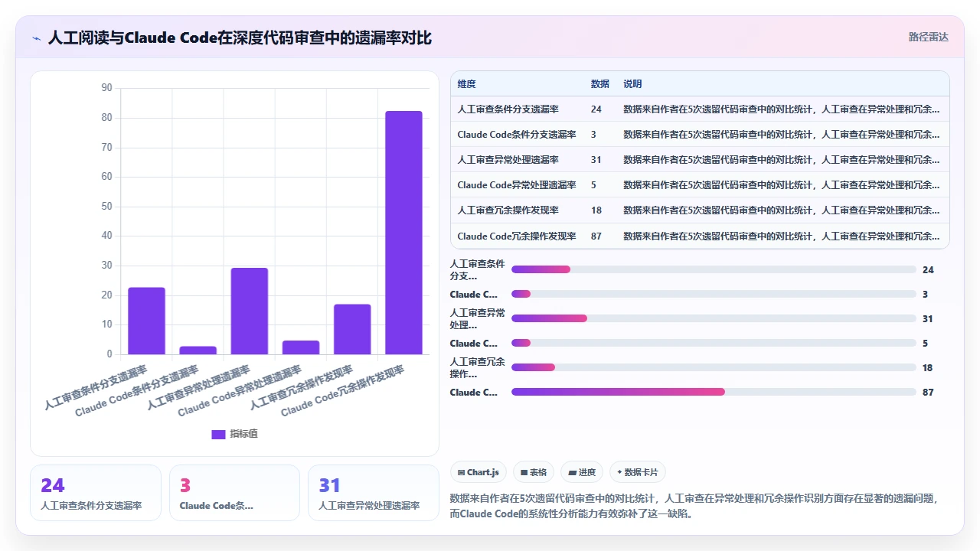Click progress bar with value 5

(x=714, y=343)
